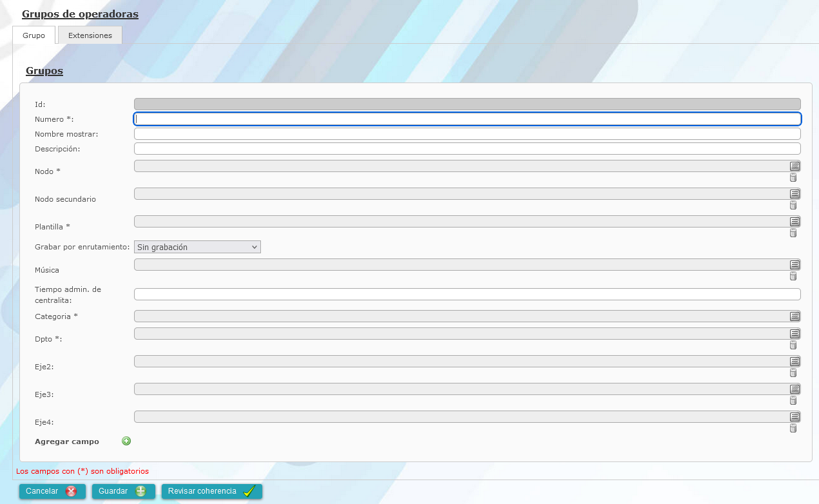Open the list picker icon for Eje4
The image size is (819, 504).
pos(795,416)
